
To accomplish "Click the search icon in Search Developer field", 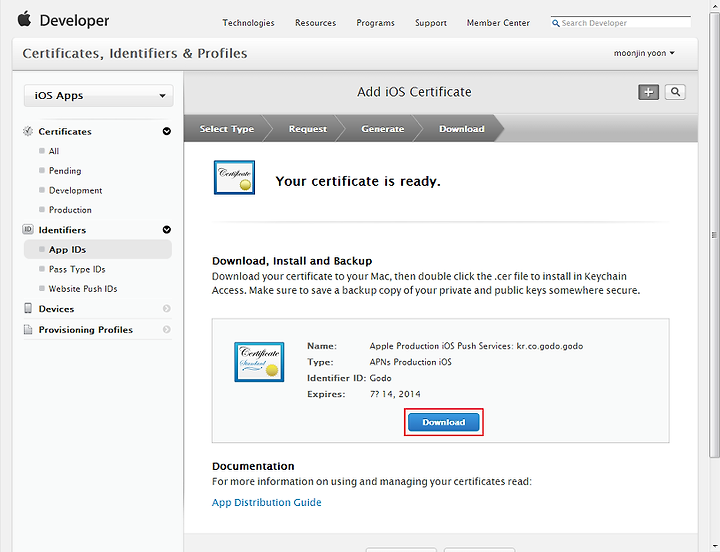I will [x=556, y=23].
